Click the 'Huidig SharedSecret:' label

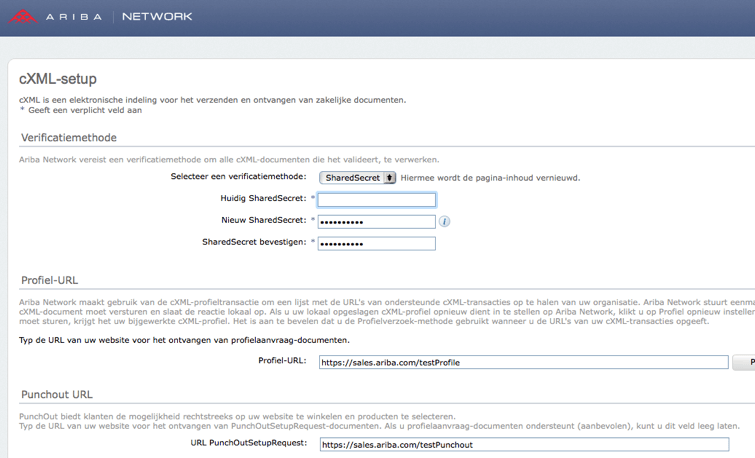263,198
